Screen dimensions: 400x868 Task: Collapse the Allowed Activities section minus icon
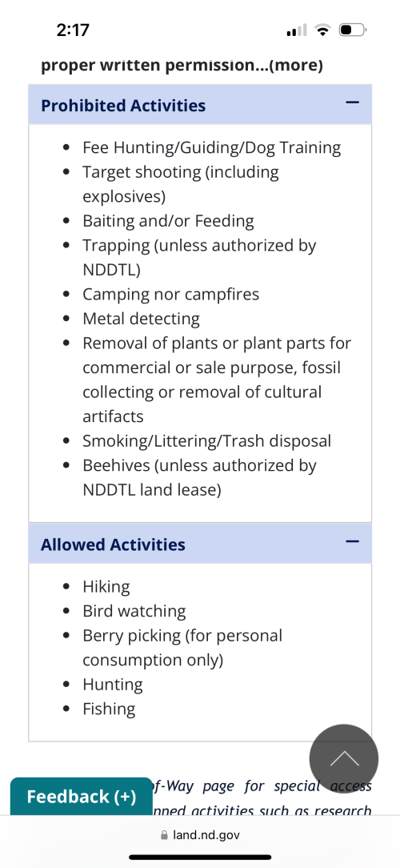click(353, 541)
